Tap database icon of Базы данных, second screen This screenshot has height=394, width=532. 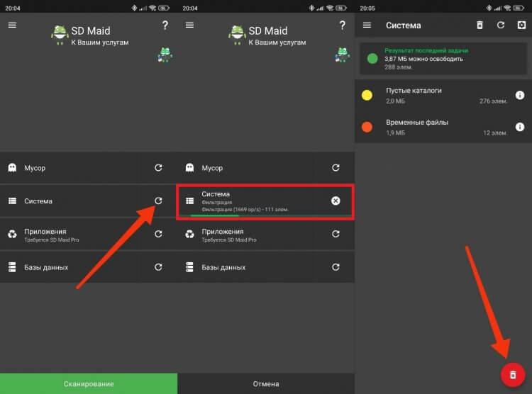pyautogui.click(x=189, y=267)
